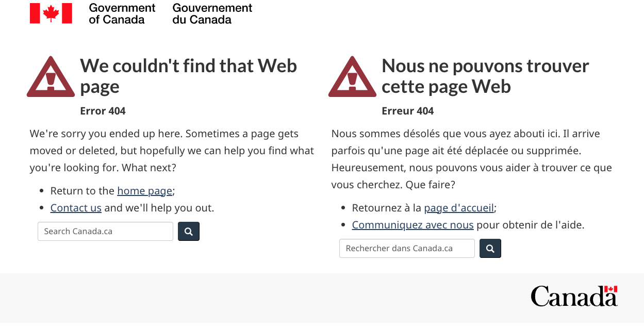Select the Error 404 heading text

(x=102, y=110)
